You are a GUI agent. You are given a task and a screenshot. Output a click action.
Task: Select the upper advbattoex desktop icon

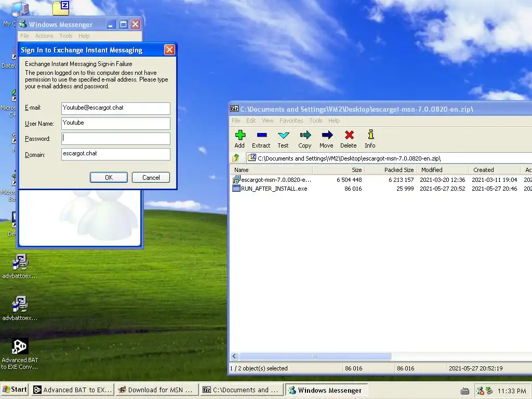pos(20,262)
